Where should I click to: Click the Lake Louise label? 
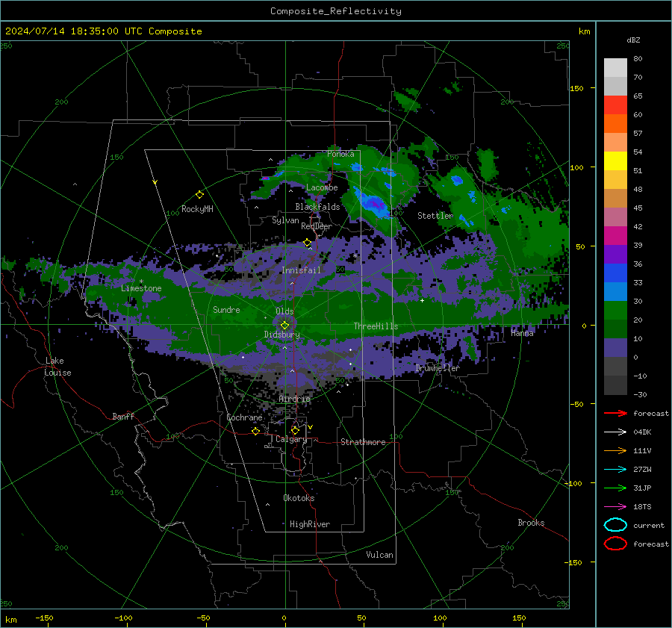pyautogui.click(x=57, y=367)
